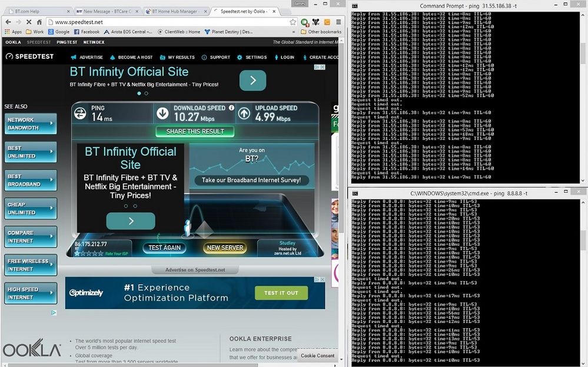Click the Pingtest link in top bar
588x367 pixels.
click(x=67, y=42)
